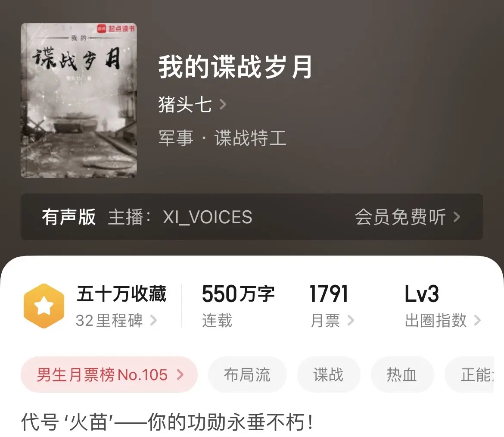Open the 军事 · 谍战特工 category

click(x=222, y=138)
